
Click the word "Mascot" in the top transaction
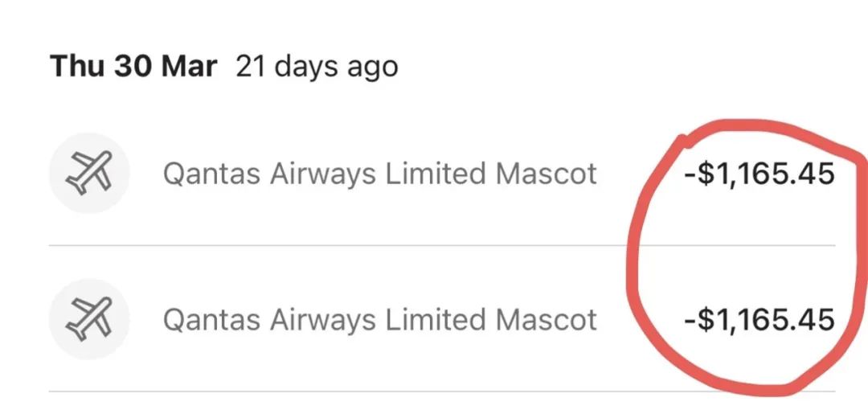click(x=547, y=174)
